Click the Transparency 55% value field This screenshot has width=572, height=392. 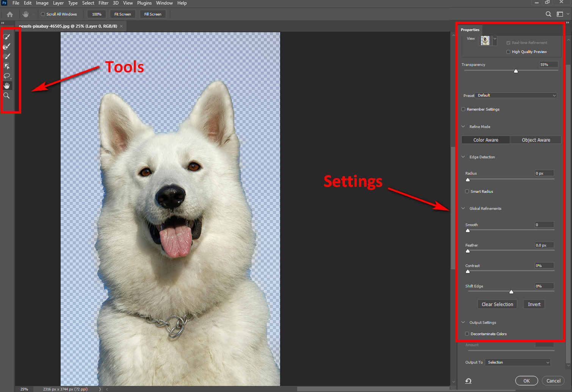click(548, 65)
